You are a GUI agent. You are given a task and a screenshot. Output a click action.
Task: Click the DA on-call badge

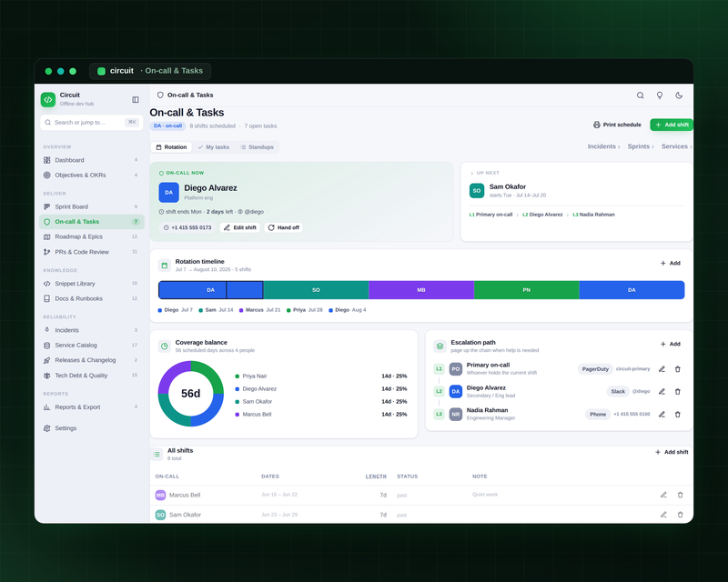167,125
